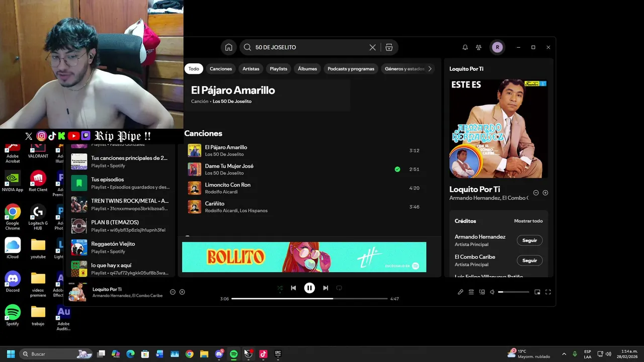Viewport: 644px width, 362px height.
Task: Click the taskbar Buscar search box
Action: click(x=56, y=354)
